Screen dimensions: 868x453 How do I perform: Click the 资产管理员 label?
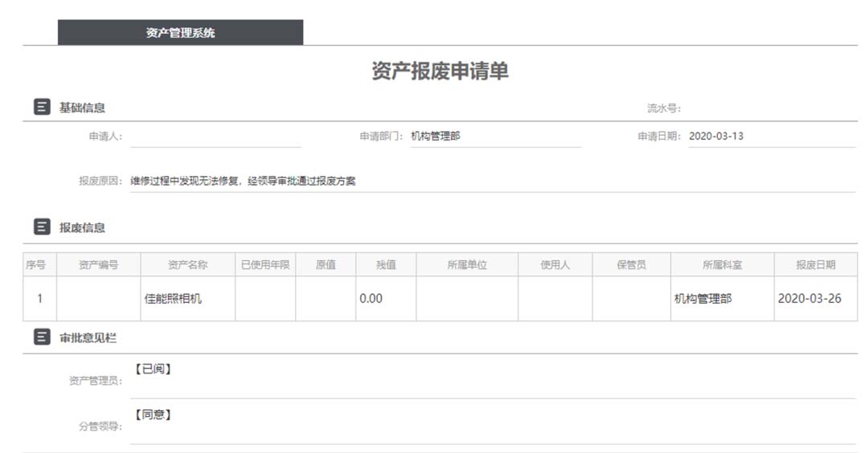point(95,381)
